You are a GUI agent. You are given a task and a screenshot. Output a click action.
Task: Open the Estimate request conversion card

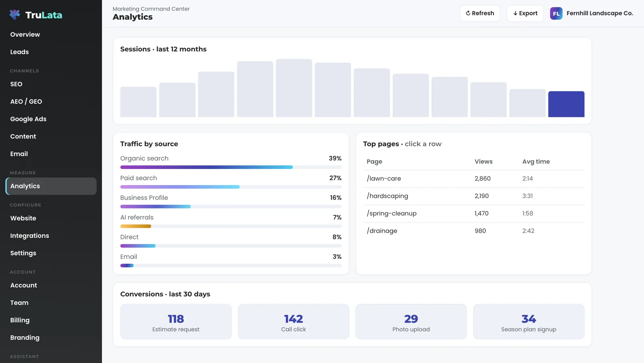pos(176,322)
